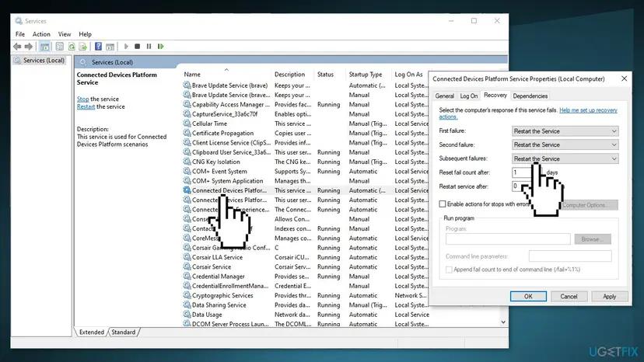Click the gear icon for Data Sharing Service

tap(187, 305)
